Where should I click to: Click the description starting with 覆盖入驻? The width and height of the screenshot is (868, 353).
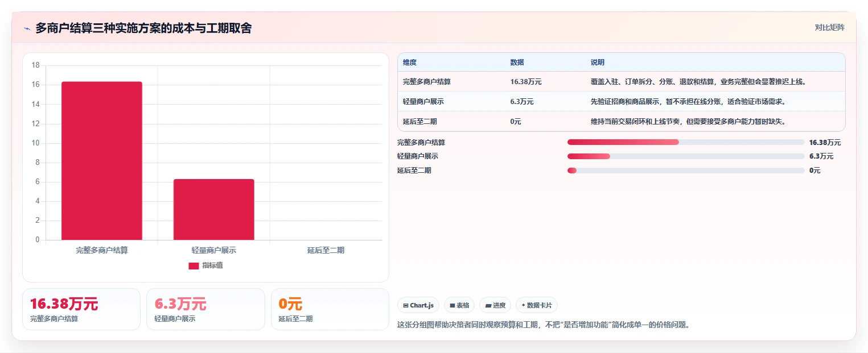pos(698,82)
